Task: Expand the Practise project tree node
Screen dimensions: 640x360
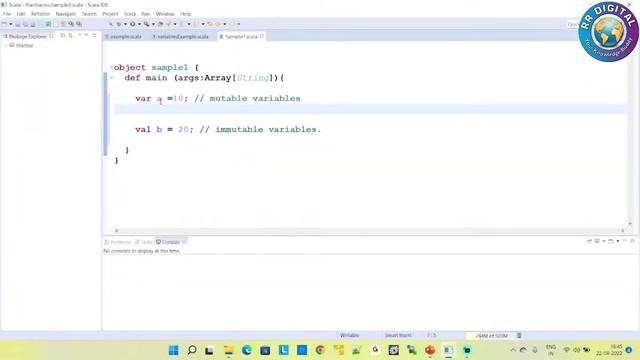Action: pos(6,46)
